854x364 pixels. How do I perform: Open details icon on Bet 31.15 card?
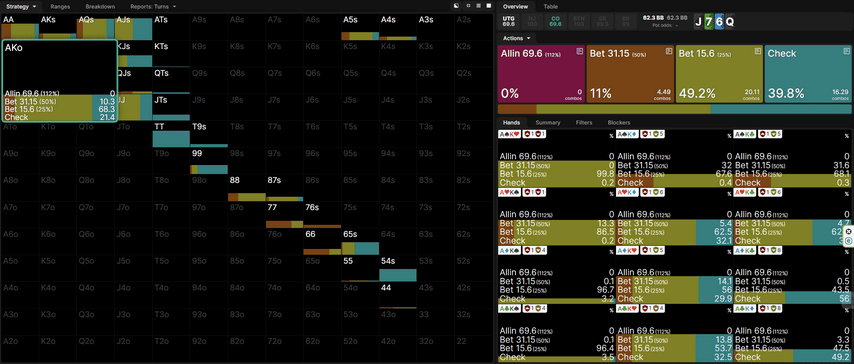[x=669, y=51]
